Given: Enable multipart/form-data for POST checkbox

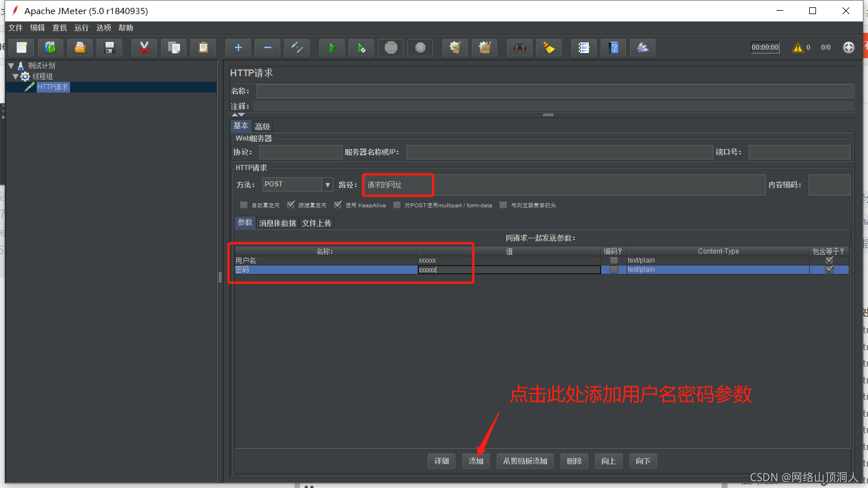Looking at the screenshot, I should 397,205.
